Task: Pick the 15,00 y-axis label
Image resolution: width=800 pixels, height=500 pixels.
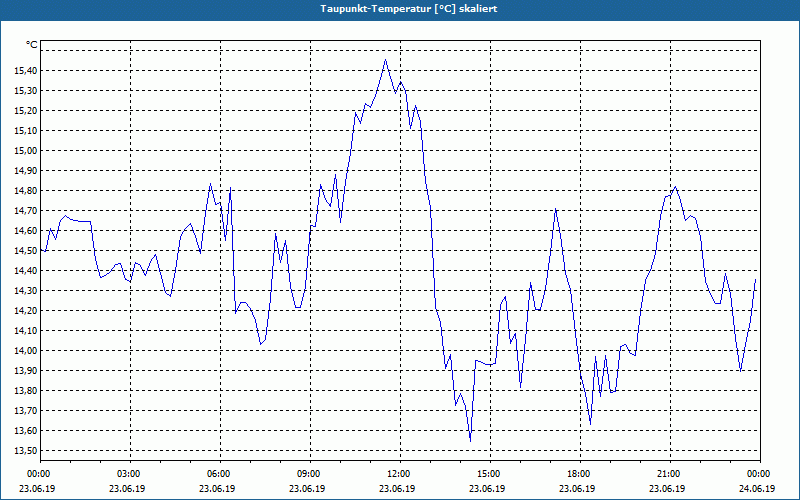Action: click(x=25, y=151)
